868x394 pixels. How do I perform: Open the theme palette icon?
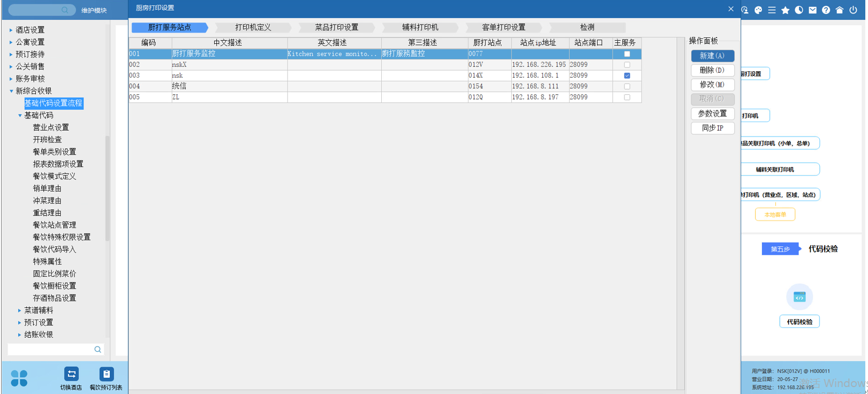[x=758, y=10]
